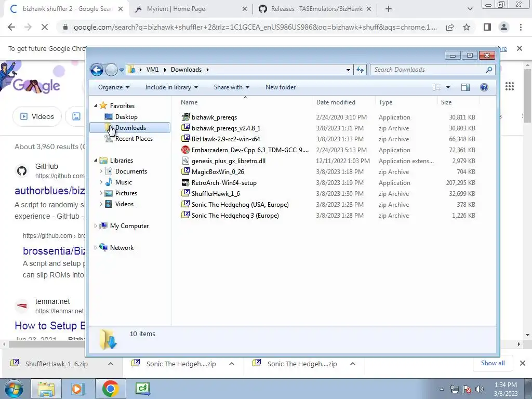Screen dimensions: 532x399
Task: Open the Share with menu
Action: (x=232, y=87)
